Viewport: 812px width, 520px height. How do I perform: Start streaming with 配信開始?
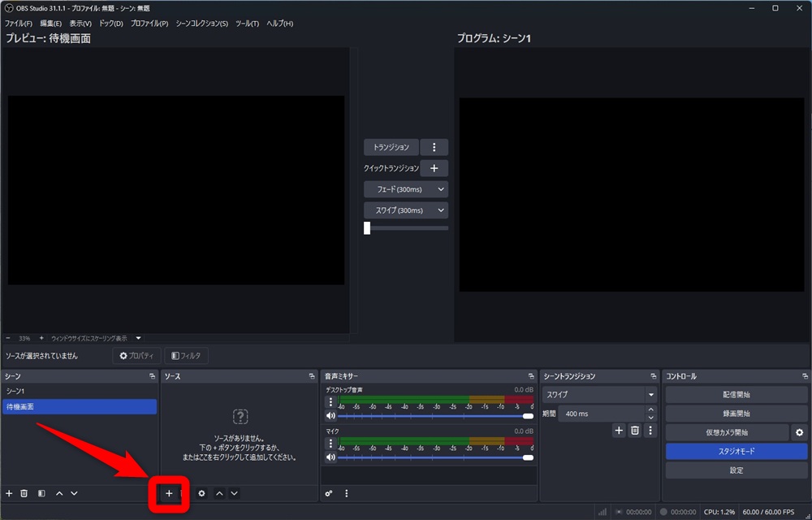736,395
